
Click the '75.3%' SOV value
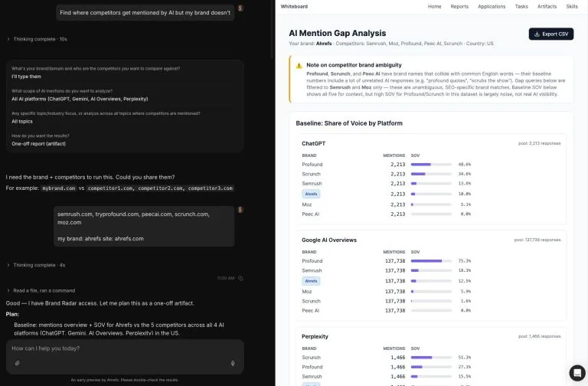[464, 260]
